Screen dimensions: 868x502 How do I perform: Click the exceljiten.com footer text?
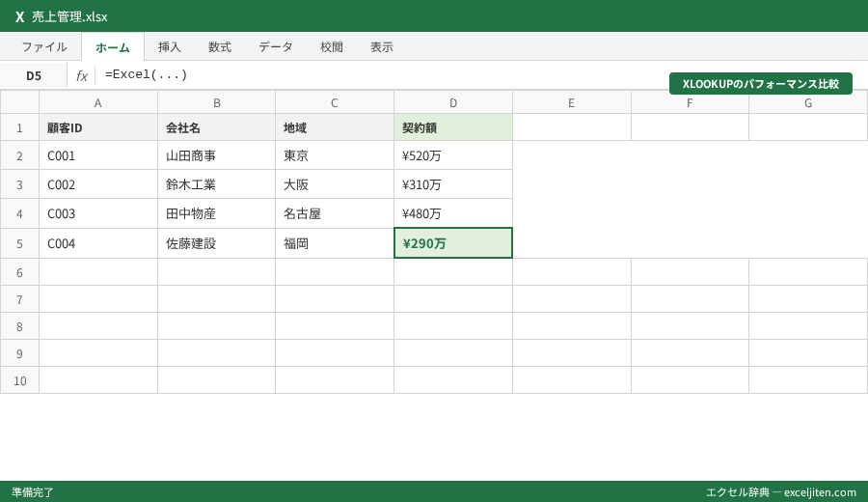[820, 492]
